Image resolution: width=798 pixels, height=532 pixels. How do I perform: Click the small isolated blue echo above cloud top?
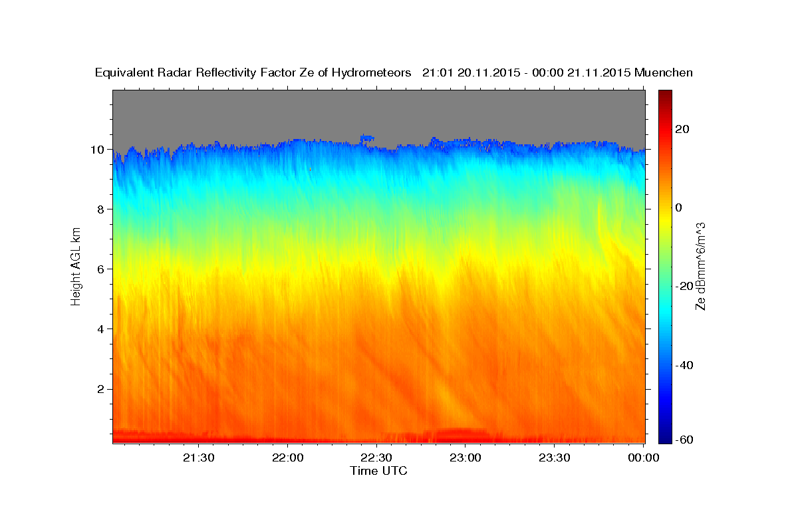coord(367,138)
